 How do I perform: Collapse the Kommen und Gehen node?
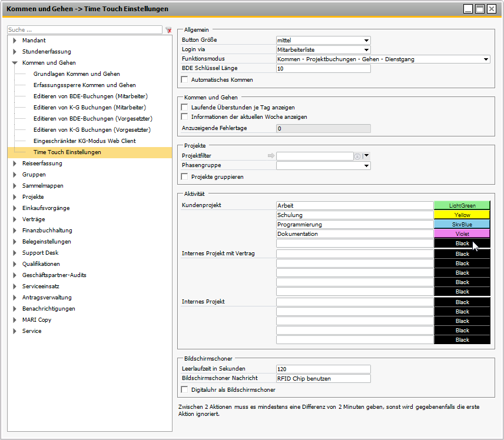tap(14, 63)
